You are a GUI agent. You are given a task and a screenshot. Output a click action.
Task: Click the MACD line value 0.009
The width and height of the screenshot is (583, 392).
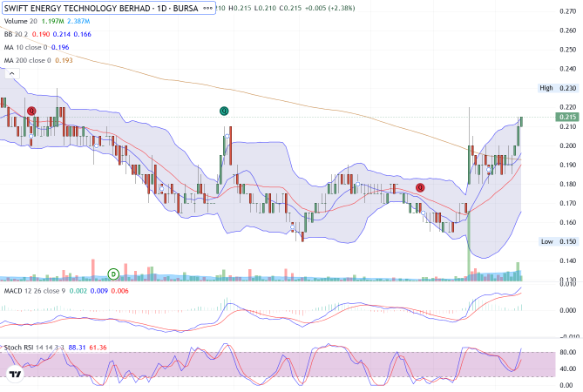98,291
